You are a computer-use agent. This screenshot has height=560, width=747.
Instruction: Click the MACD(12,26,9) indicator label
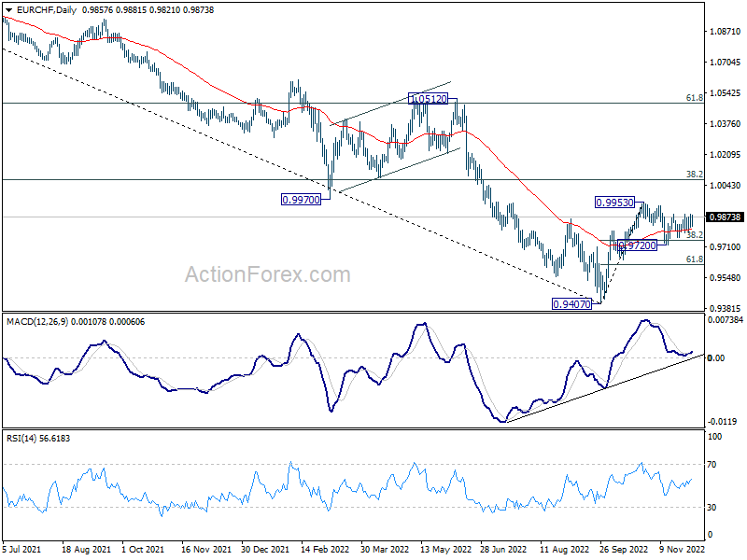38,322
